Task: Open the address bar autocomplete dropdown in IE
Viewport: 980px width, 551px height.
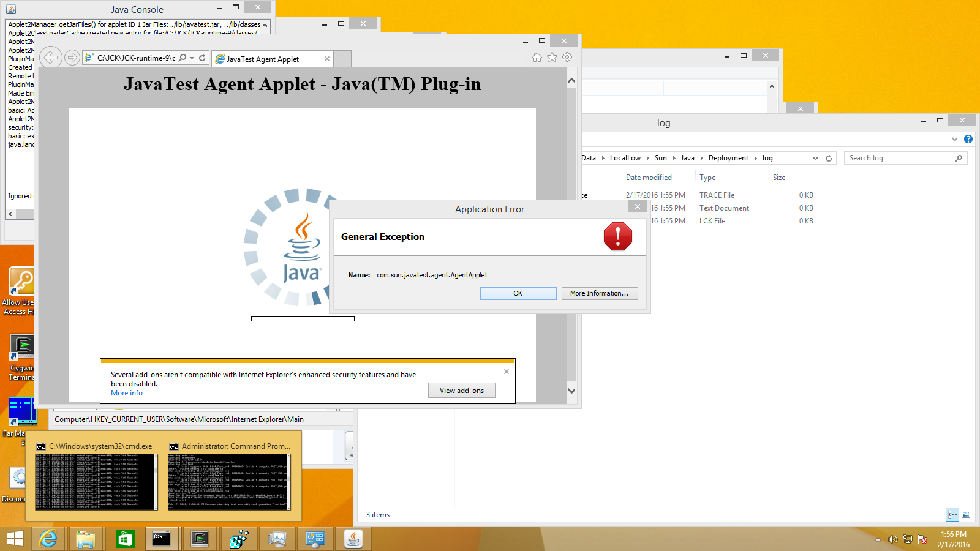Action: click(x=192, y=58)
